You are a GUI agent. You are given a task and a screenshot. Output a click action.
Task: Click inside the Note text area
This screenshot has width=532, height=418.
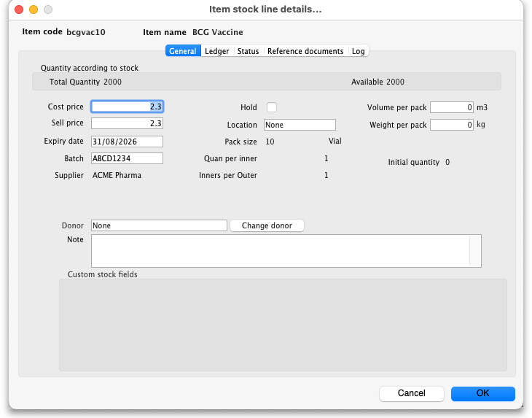pos(280,250)
